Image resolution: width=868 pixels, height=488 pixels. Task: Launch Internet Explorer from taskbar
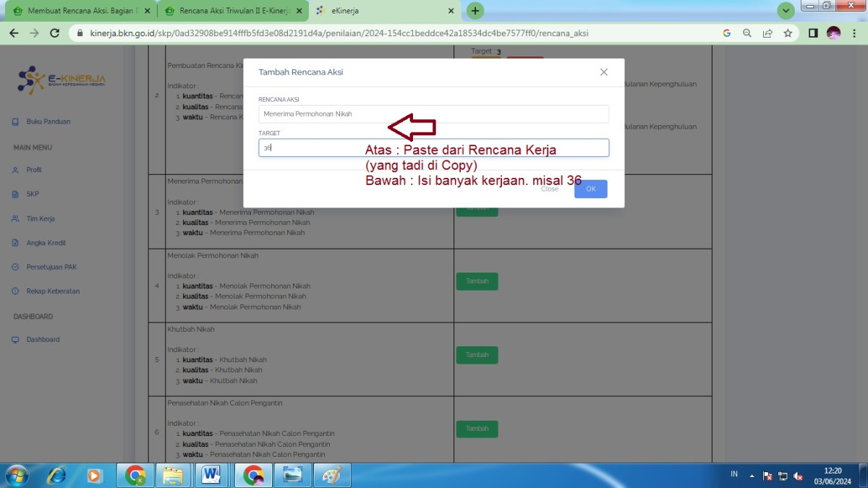tap(56, 475)
